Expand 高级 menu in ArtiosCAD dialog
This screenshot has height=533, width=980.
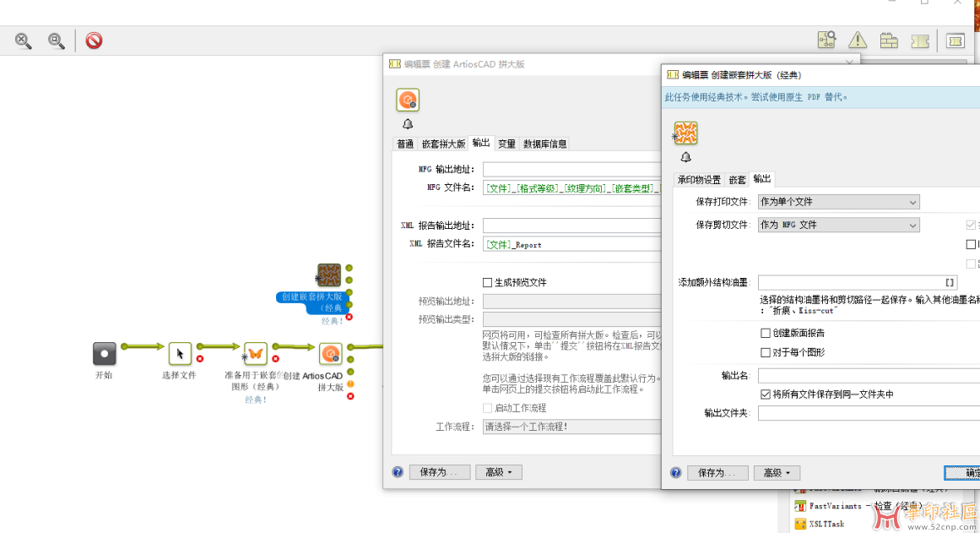tap(499, 472)
